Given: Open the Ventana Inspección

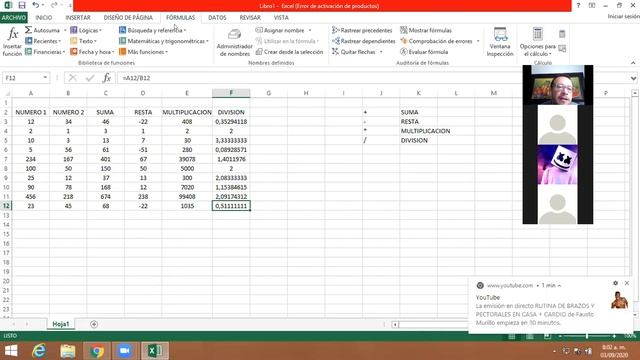Looking at the screenshot, I should [500, 42].
